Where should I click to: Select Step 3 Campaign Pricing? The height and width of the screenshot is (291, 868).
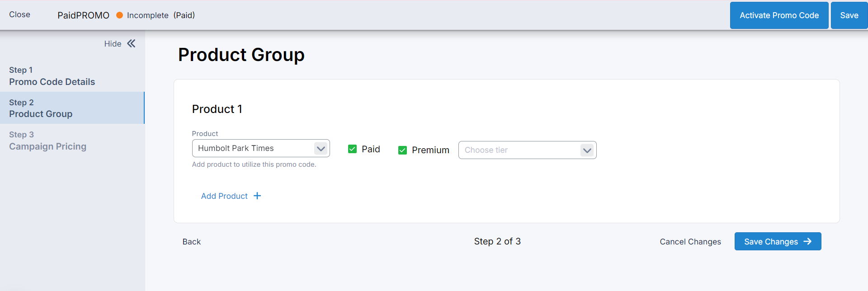[x=47, y=141]
